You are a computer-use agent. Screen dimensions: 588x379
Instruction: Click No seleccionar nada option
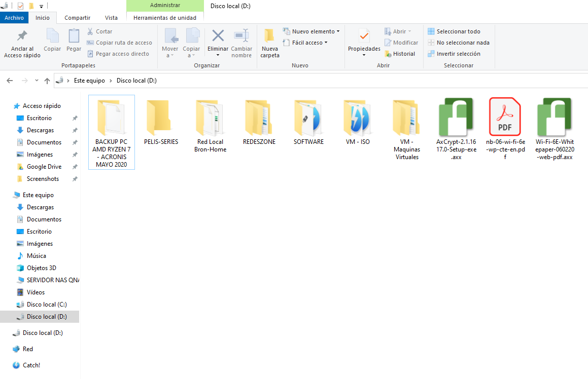(459, 43)
